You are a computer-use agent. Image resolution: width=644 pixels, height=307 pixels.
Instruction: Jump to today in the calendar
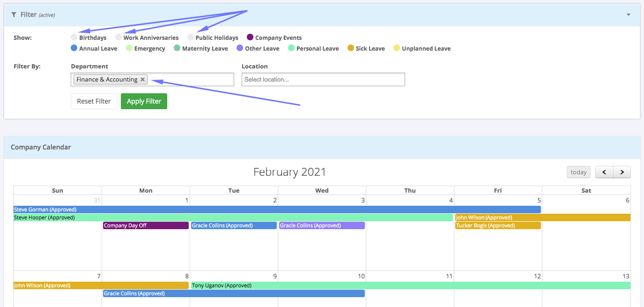578,172
